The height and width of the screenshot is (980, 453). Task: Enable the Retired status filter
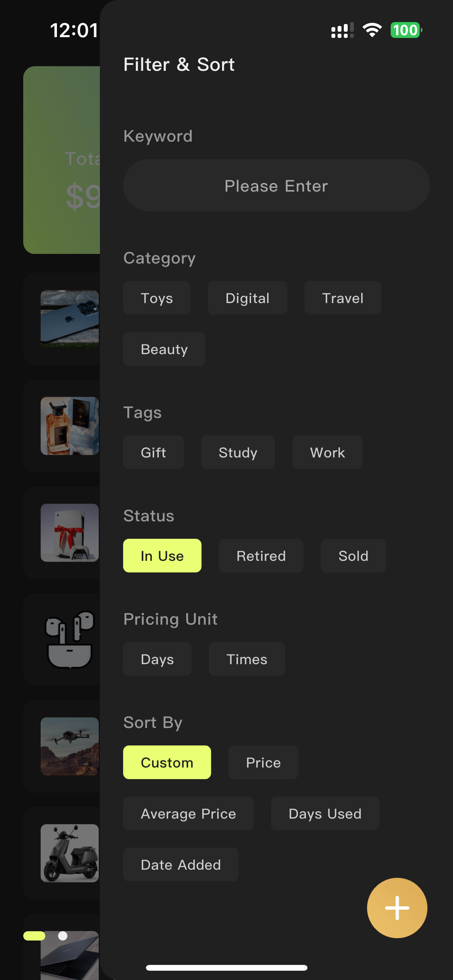(x=261, y=556)
